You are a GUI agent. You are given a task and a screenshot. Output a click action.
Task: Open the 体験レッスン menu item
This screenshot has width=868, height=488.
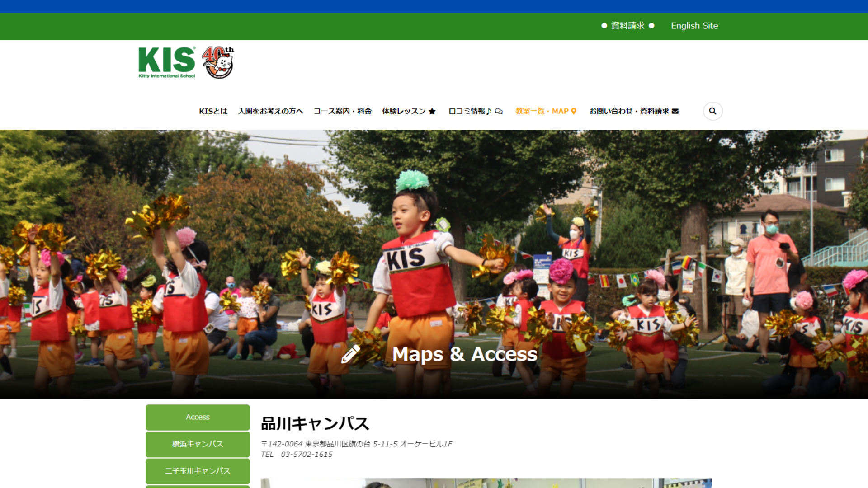pos(404,111)
